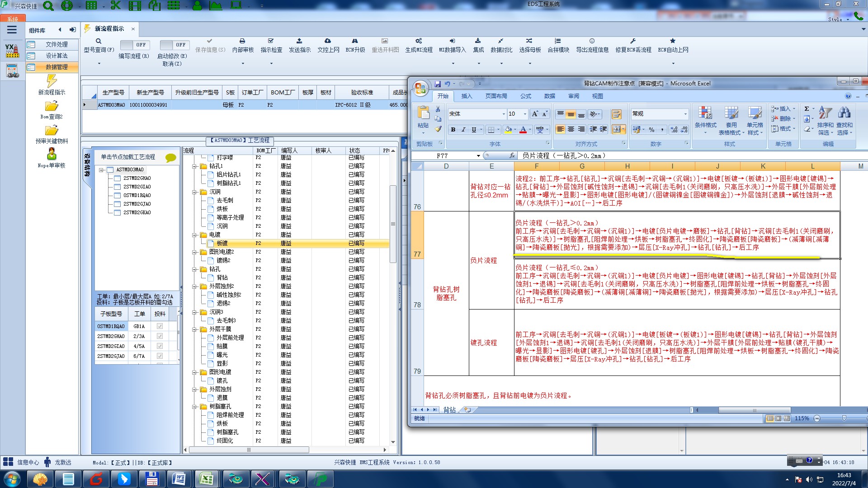The image size is (868, 488).
Task: Select 数据管理 in sidebar
Action: click(x=57, y=67)
